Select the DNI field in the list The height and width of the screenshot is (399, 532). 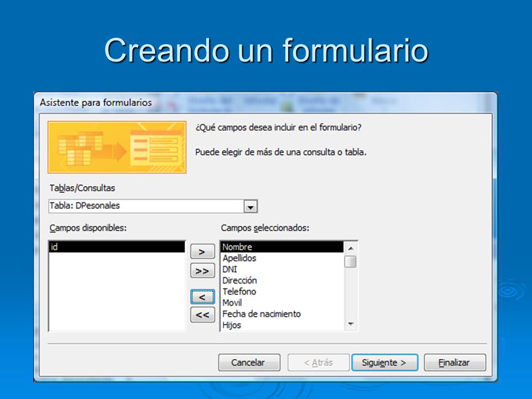[282, 269]
